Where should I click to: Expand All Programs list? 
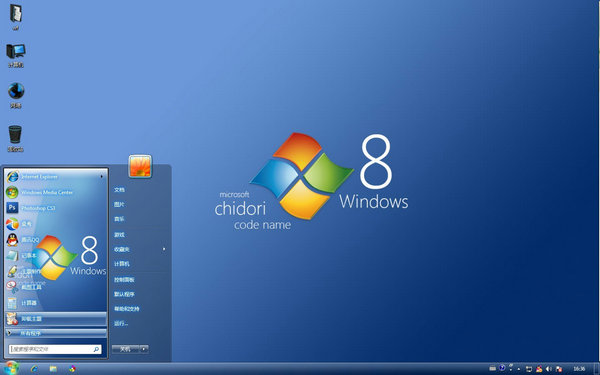pyautogui.click(x=56, y=333)
